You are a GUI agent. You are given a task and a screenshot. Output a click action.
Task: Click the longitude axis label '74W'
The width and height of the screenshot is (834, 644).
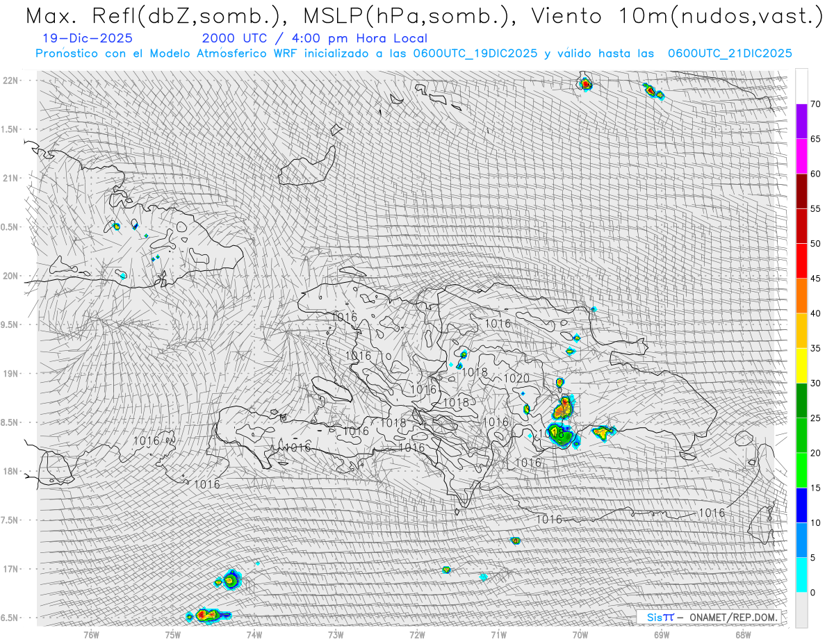coord(254,635)
